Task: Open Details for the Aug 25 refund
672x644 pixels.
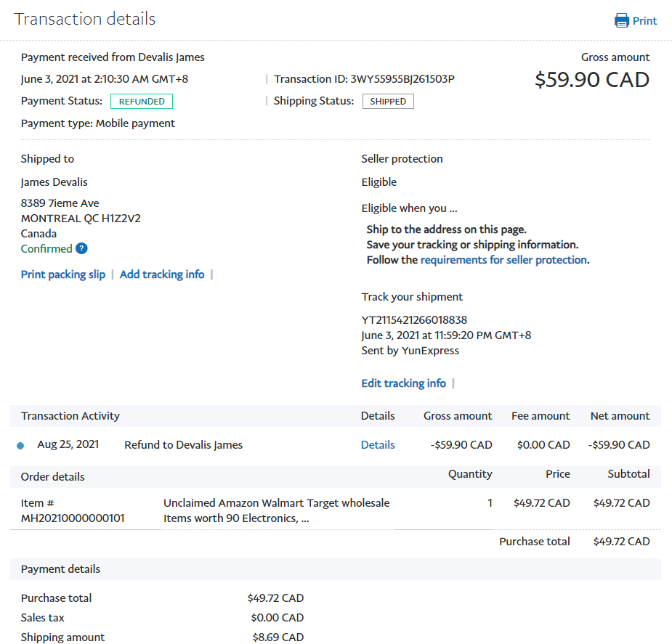Action: [378, 445]
